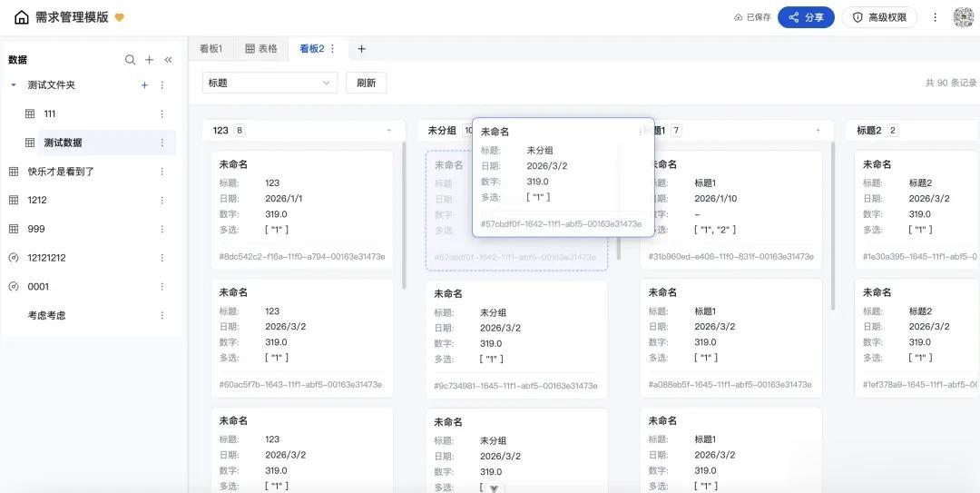
Task: Open more options for 999
Action: (162, 229)
